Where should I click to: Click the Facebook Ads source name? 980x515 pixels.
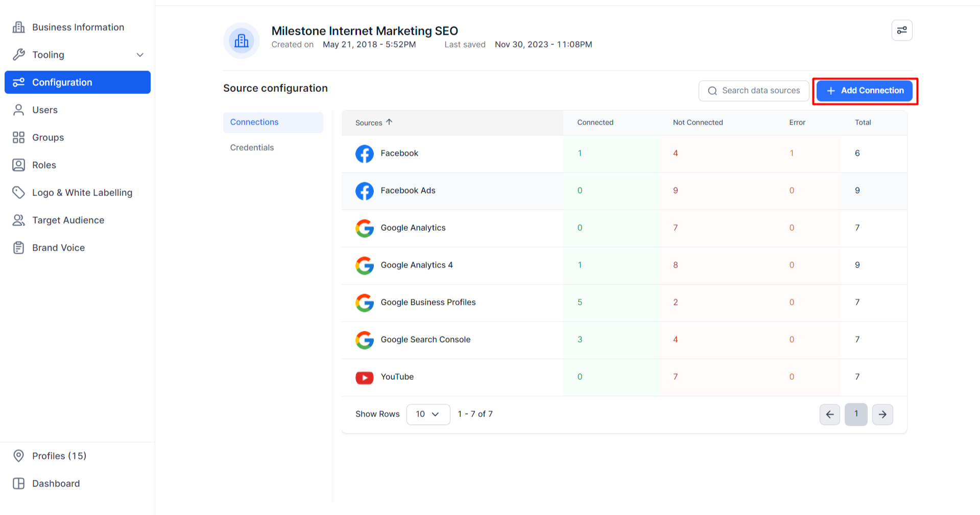pos(408,190)
